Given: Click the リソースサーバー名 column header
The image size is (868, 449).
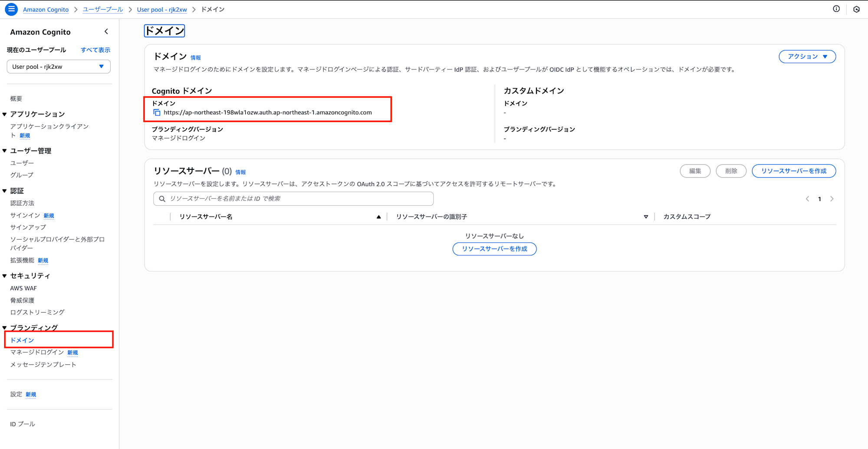Looking at the screenshot, I should (x=206, y=217).
